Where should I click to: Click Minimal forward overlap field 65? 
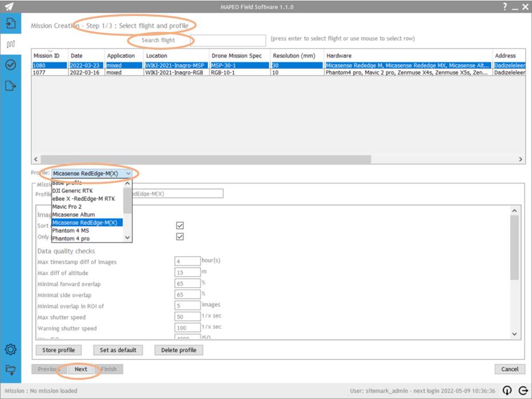[x=187, y=284]
